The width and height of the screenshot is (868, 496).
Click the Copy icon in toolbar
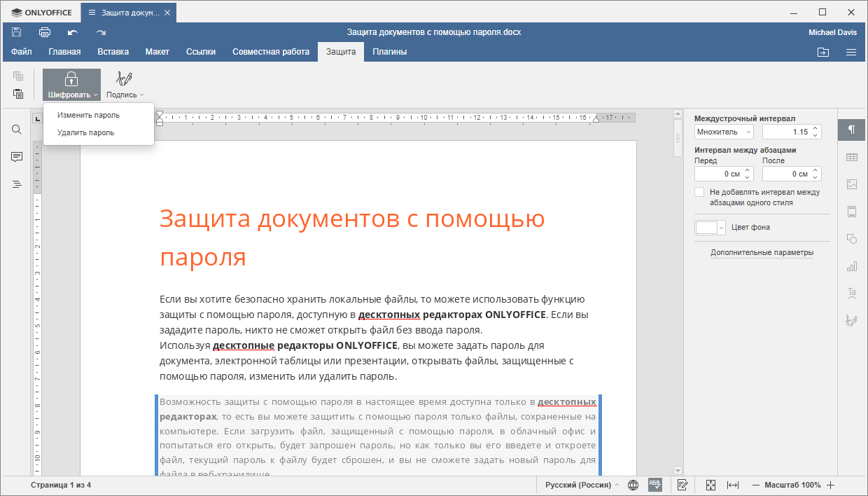[x=18, y=76]
